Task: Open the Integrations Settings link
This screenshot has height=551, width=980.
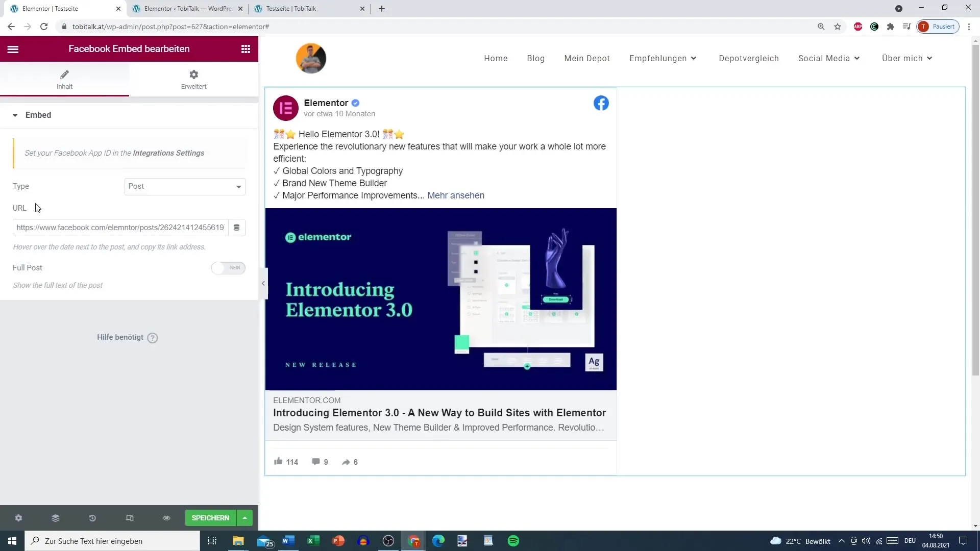Action: click(168, 153)
